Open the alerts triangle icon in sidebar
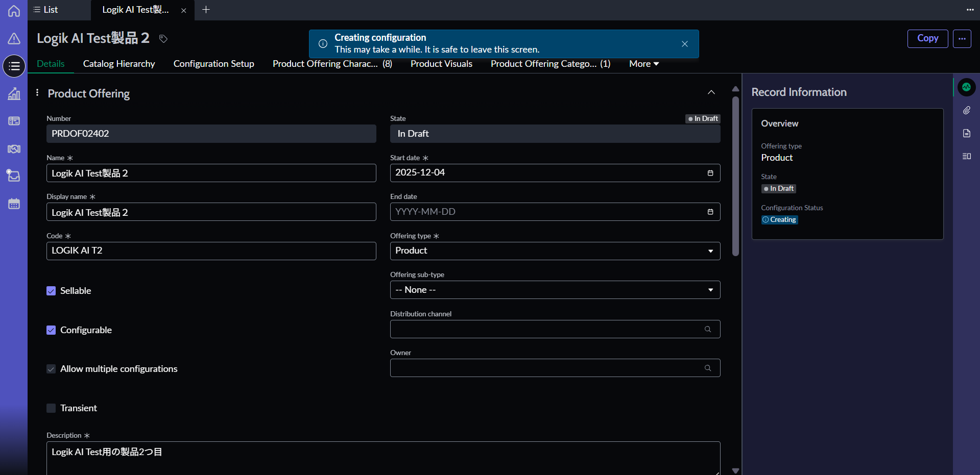Viewport: 980px width, 475px height. (x=14, y=38)
